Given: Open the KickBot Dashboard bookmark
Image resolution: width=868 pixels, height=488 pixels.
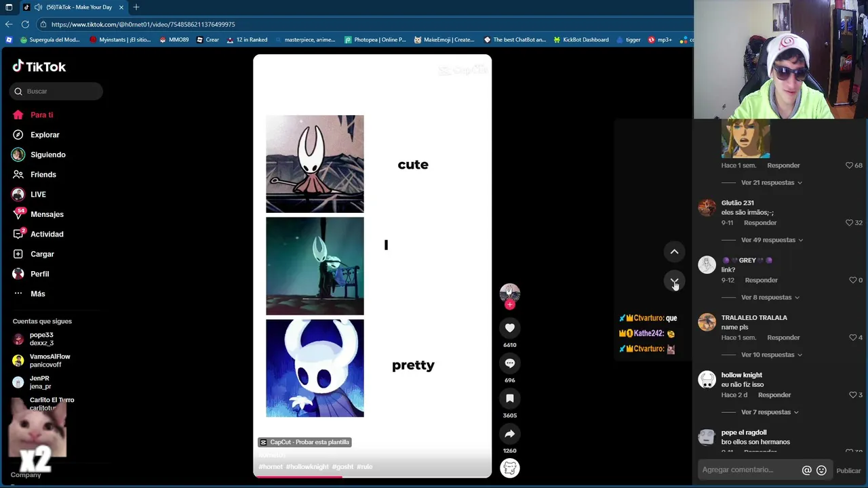Looking at the screenshot, I should click(580, 40).
